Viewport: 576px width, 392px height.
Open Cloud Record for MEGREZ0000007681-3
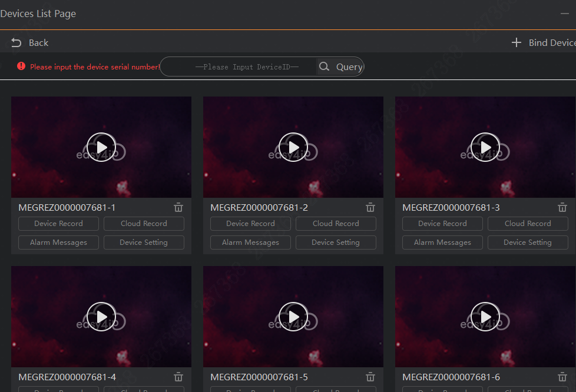528,224
